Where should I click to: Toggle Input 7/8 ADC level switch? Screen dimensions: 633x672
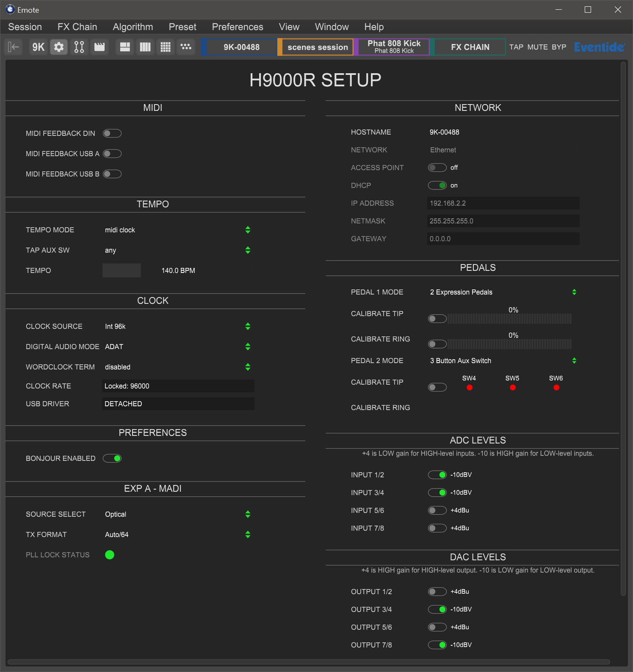(437, 528)
